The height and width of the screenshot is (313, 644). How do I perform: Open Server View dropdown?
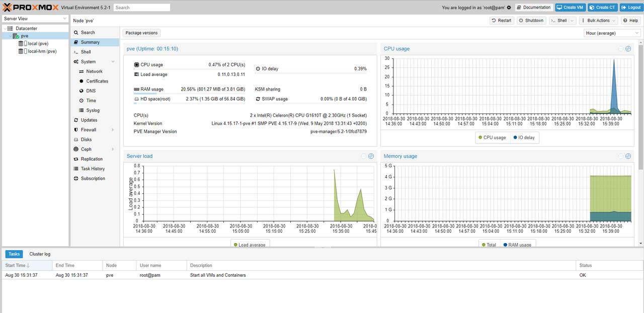pyautogui.click(x=35, y=19)
